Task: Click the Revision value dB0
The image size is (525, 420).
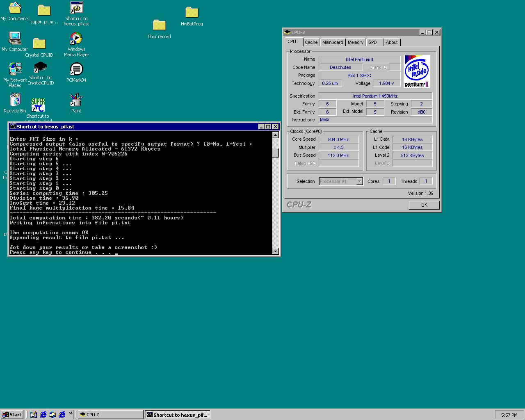Action: tap(422, 112)
